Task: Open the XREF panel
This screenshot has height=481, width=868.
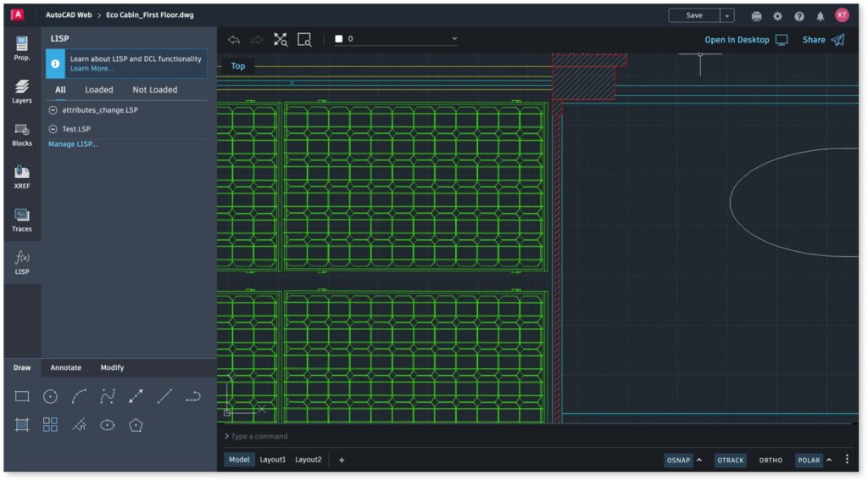Action: 22,176
